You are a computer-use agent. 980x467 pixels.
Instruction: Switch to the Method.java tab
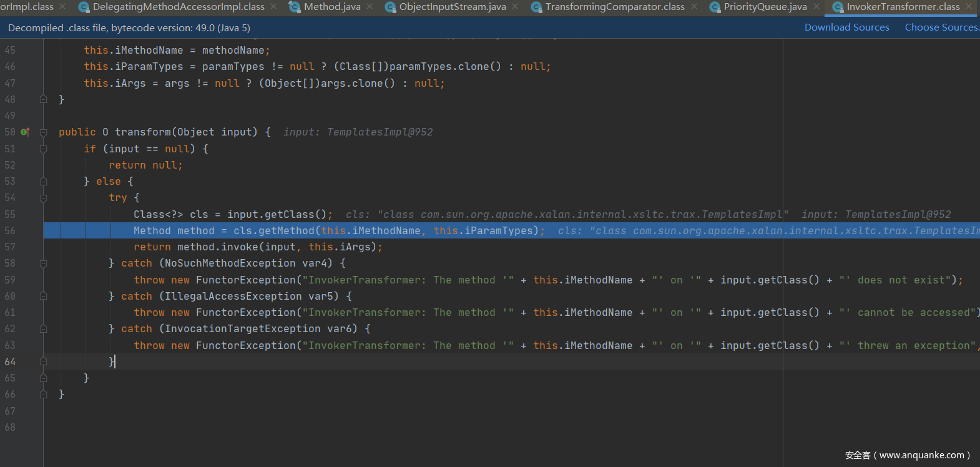pos(332,7)
